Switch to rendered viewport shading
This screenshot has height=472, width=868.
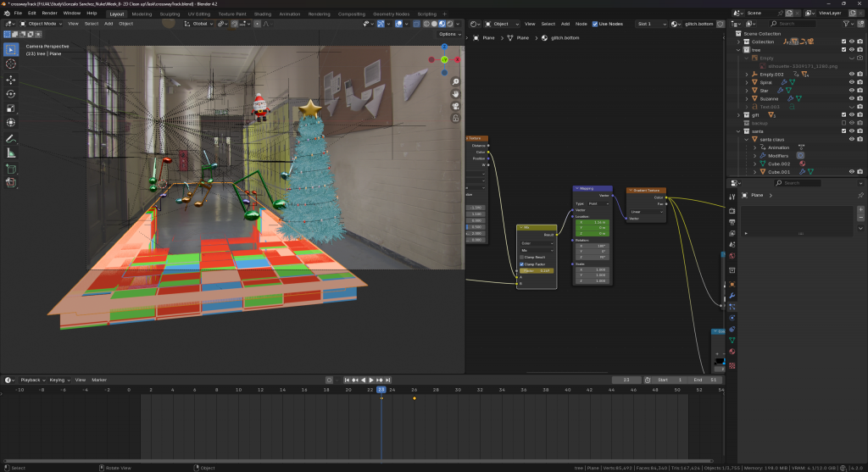pyautogui.click(x=450, y=24)
